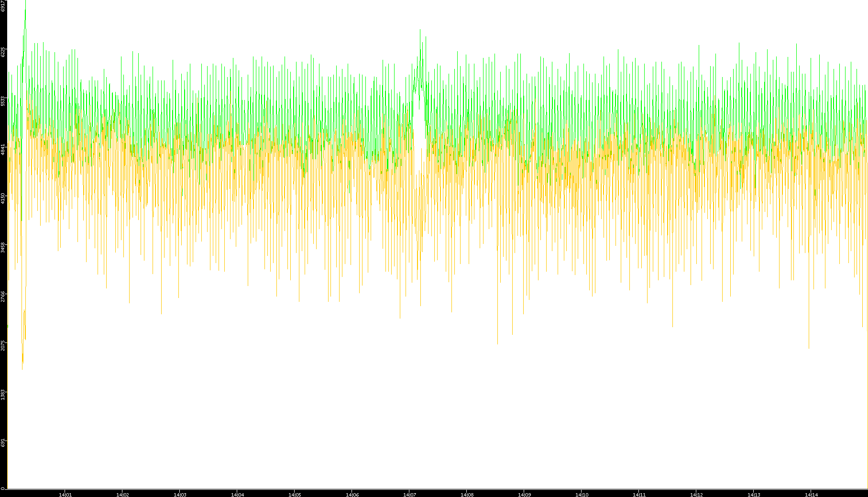Select the 14:10 time marker
Viewport: 868px width, 497px height.
tap(582, 495)
